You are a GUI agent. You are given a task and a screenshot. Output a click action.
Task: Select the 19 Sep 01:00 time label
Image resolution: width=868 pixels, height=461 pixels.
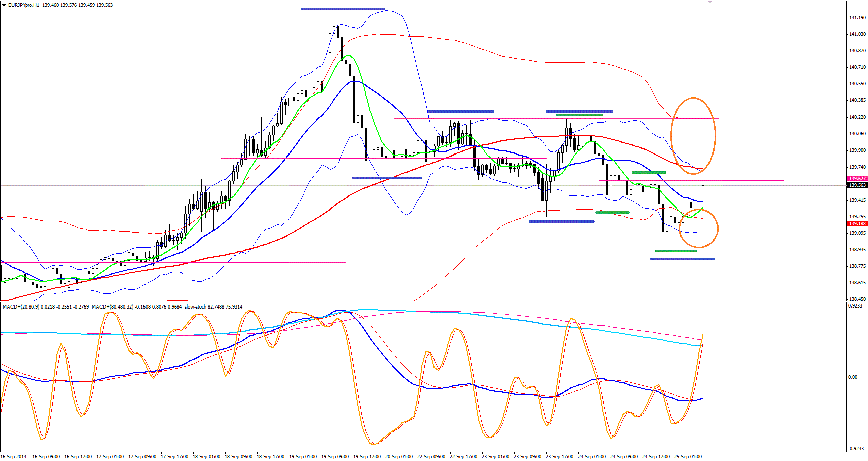click(x=303, y=457)
